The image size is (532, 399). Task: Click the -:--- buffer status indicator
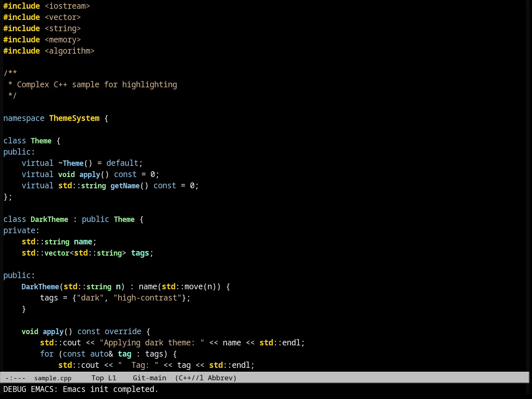point(15,378)
